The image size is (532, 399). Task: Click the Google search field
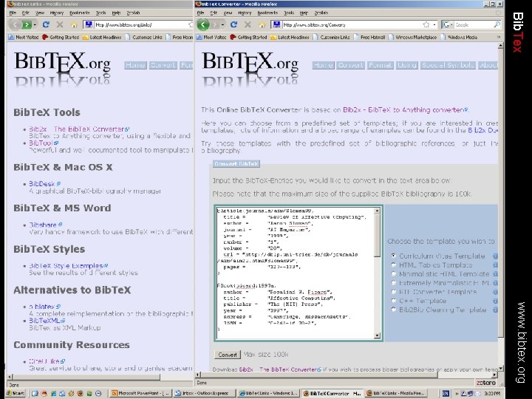click(x=474, y=25)
